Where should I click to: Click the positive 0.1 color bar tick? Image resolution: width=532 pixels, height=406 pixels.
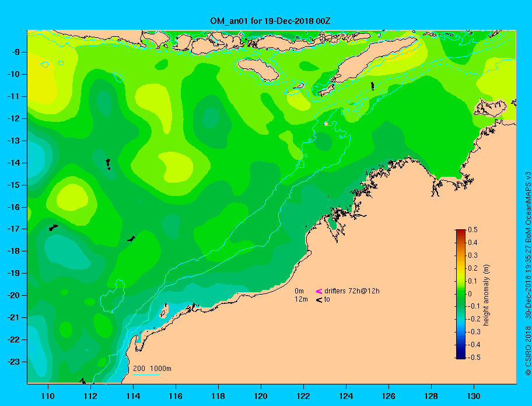click(x=473, y=281)
